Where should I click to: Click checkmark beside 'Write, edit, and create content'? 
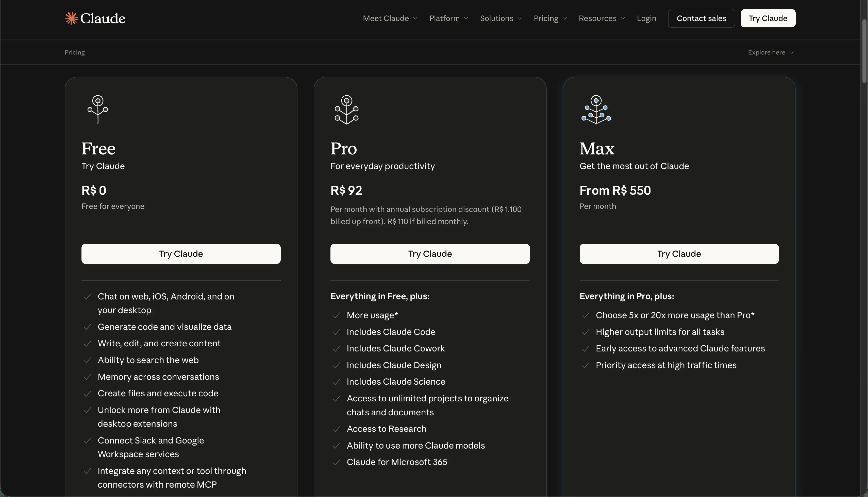(88, 343)
